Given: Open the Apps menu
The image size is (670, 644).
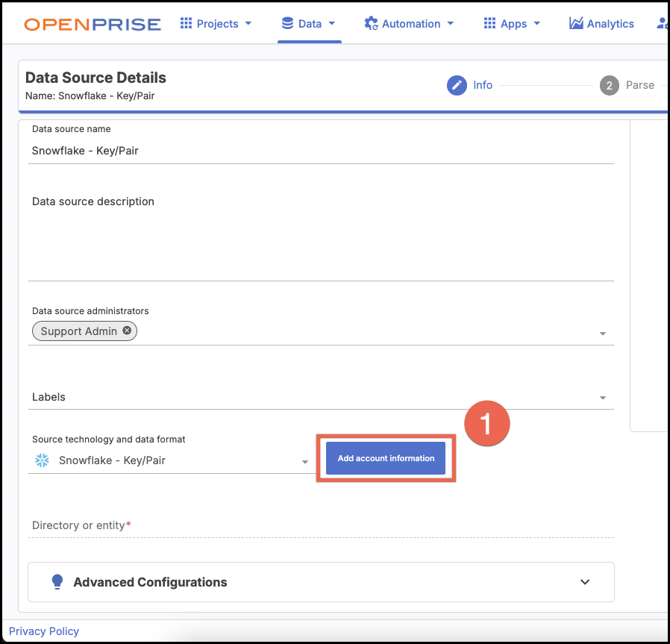Looking at the screenshot, I should pos(512,23).
